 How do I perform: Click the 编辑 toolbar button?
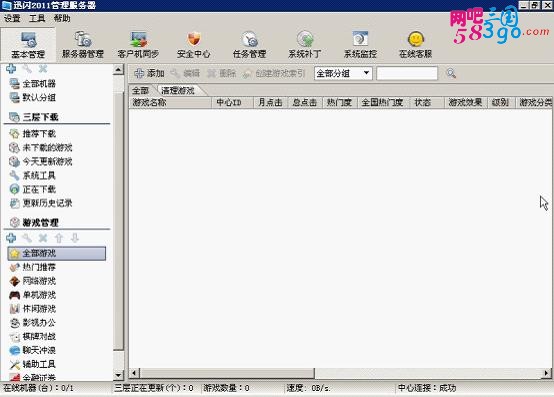pos(185,73)
